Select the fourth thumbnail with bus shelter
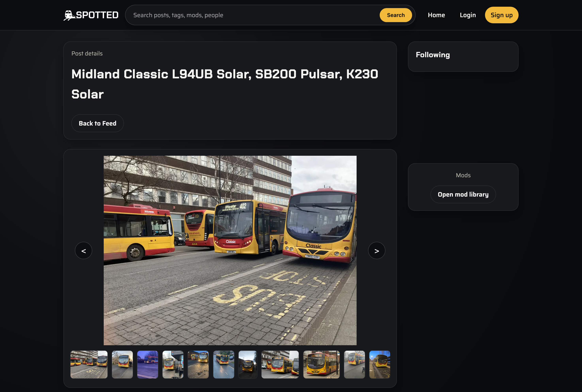The height and width of the screenshot is (392, 582). (x=173, y=364)
